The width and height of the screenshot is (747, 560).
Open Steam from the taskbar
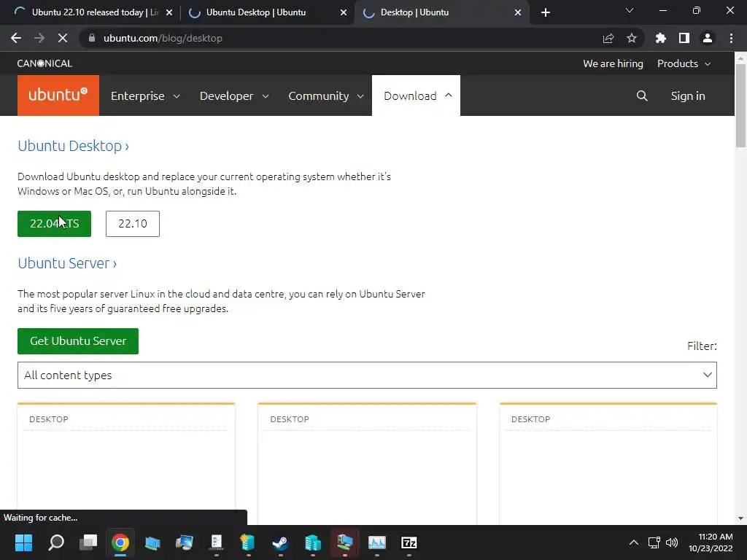tap(280, 542)
